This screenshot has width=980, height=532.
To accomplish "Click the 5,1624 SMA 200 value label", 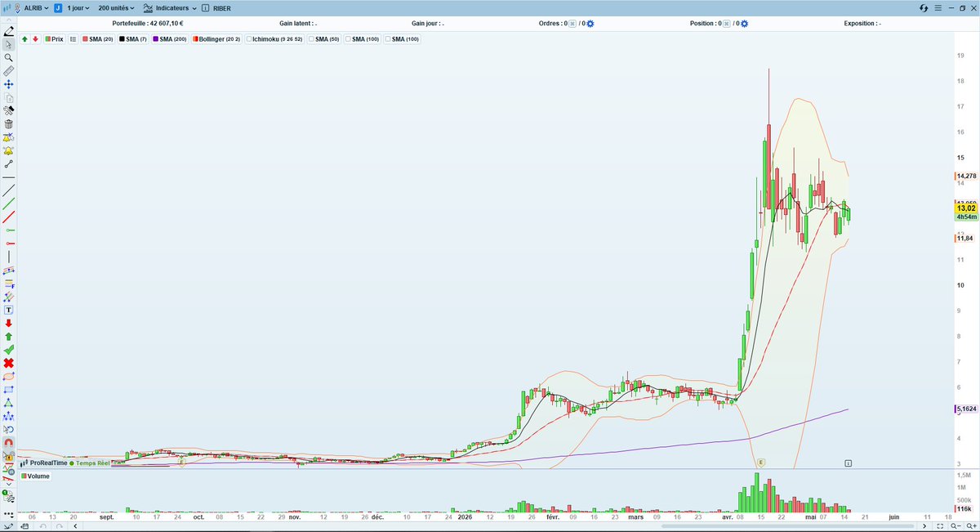I will 964,409.
